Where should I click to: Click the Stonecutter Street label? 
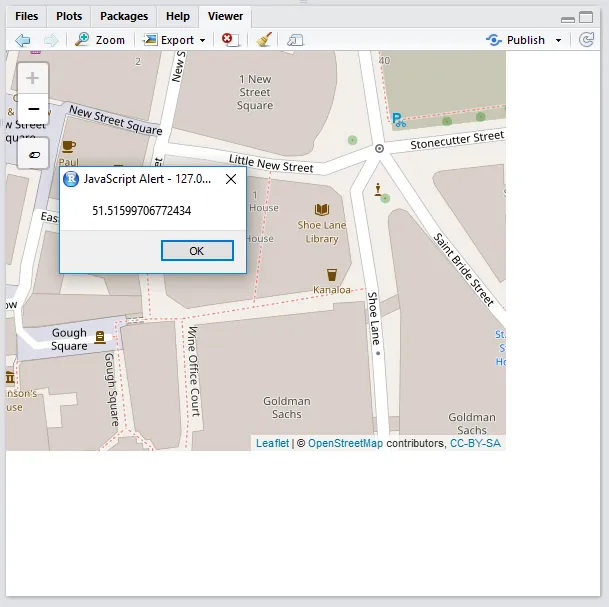click(457, 141)
